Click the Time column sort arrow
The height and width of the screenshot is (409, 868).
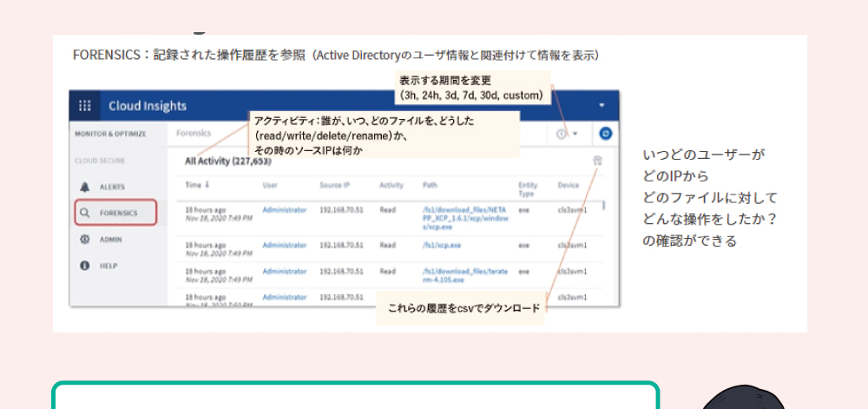(x=207, y=185)
